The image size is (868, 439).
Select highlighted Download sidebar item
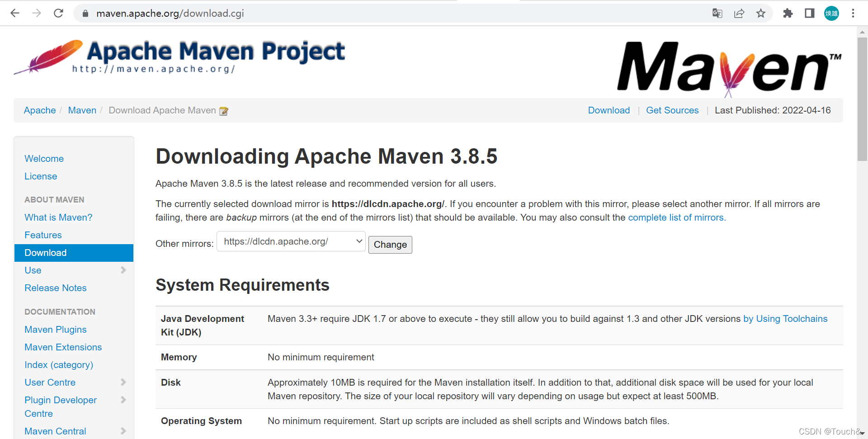tap(74, 253)
